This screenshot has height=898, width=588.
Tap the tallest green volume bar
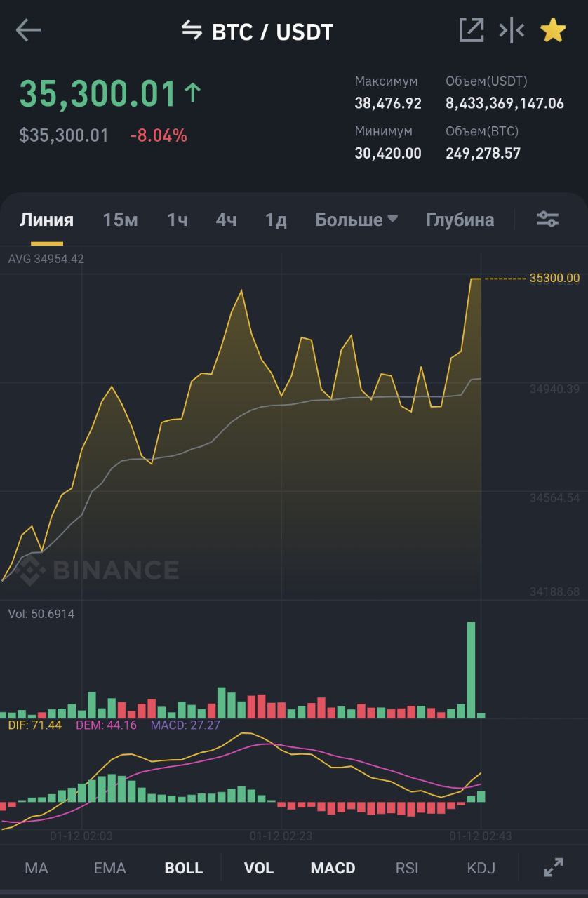pyautogui.click(x=471, y=669)
